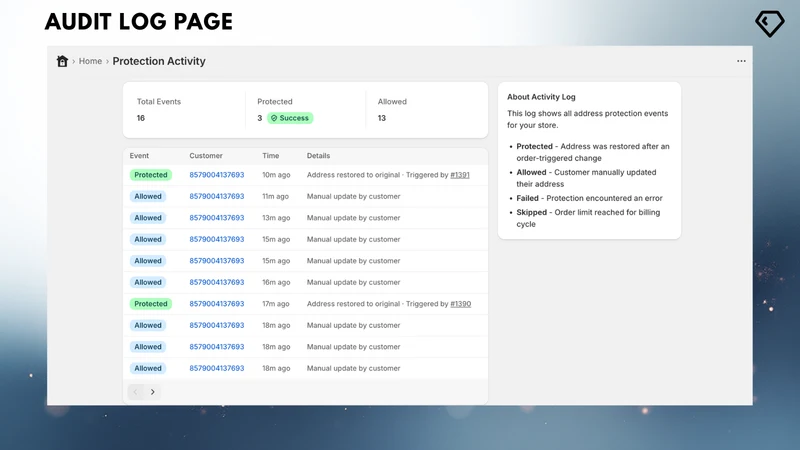Open customer link in 11m ago row

point(217,196)
